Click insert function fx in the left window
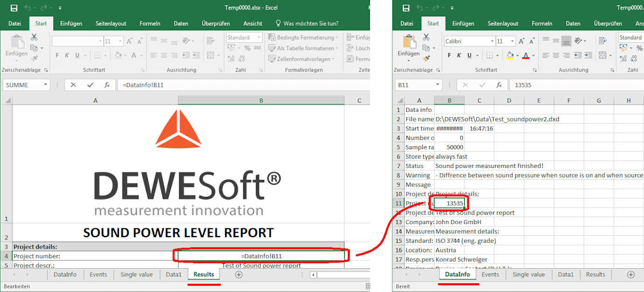This screenshot has width=644, height=292. [x=107, y=85]
